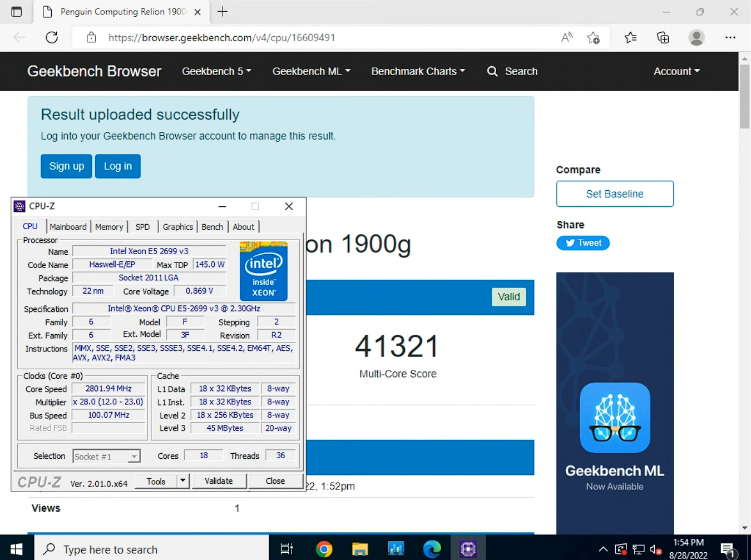Click the Log in button

click(x=118, y=166)
